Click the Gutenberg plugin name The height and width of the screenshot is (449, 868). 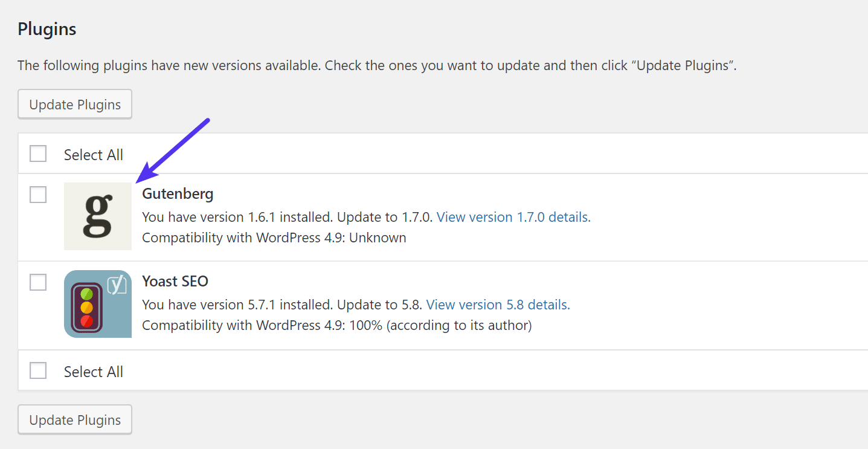point(178,193)
